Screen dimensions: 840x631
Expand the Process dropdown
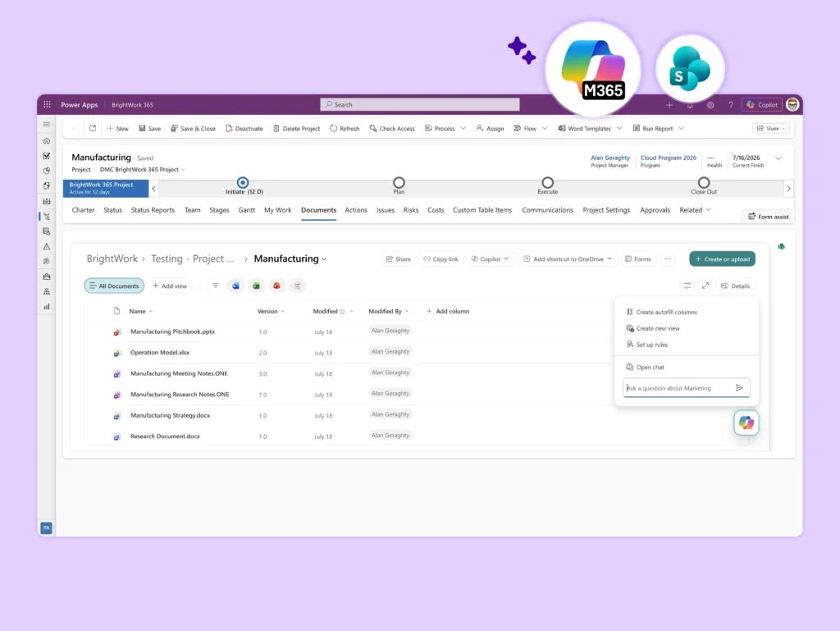point(463,129)
